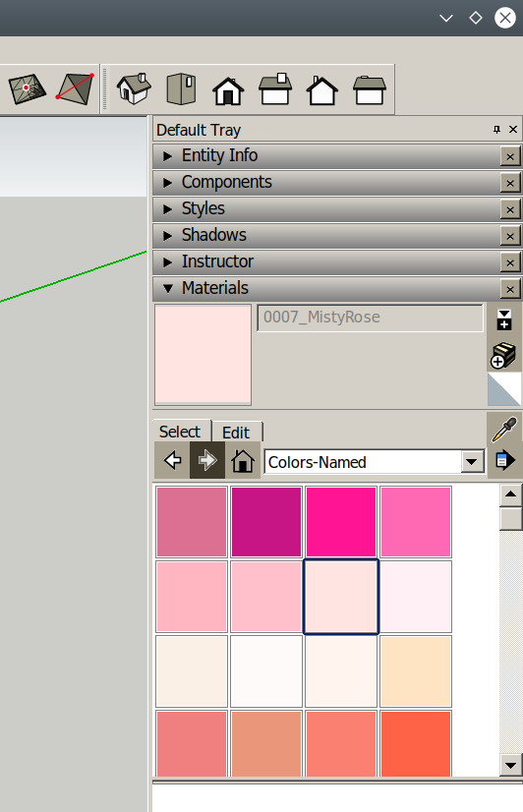Pick the lavender blush swatch
Viewport: 523px width, 812px height.
415,597
